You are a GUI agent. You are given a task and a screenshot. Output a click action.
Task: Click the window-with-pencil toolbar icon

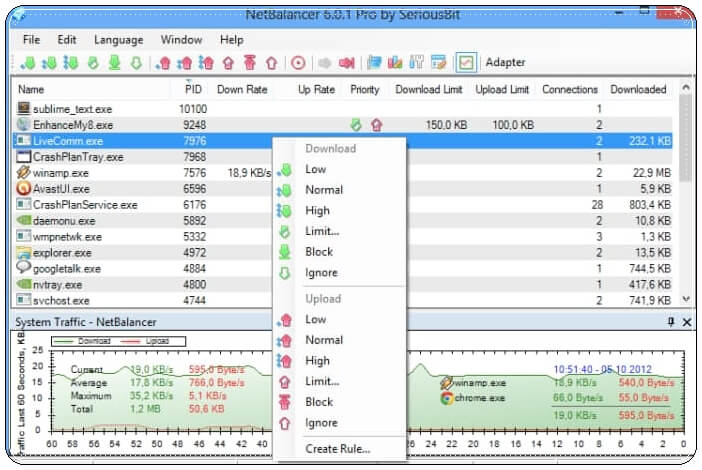tap(438, 63)
